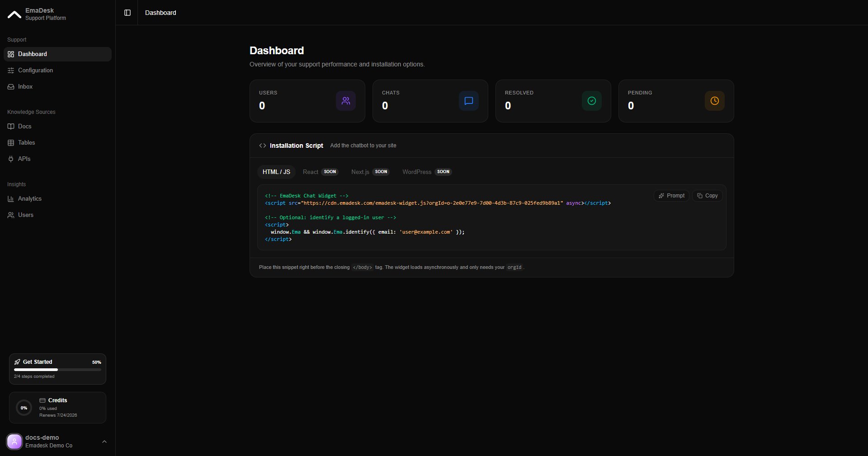This screenshot has height=456, width=868.
Task: Click the blue Chats message icon
Action: [x=469, y=101]
